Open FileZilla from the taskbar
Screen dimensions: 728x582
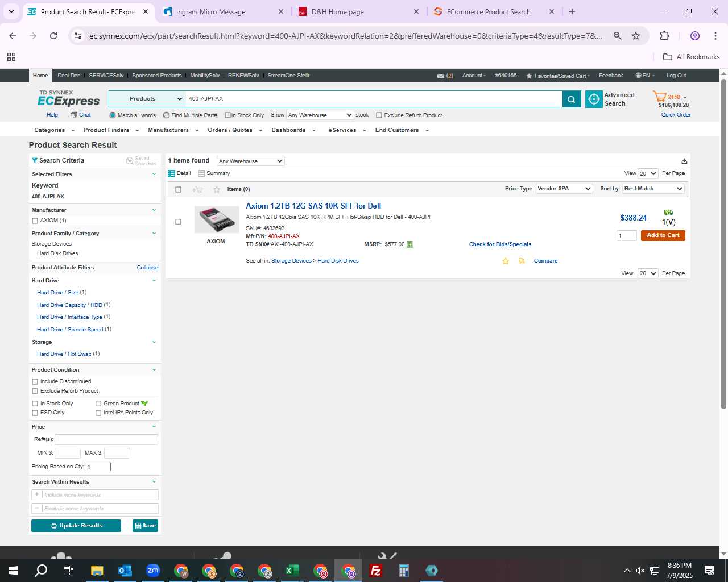[376, 571]
